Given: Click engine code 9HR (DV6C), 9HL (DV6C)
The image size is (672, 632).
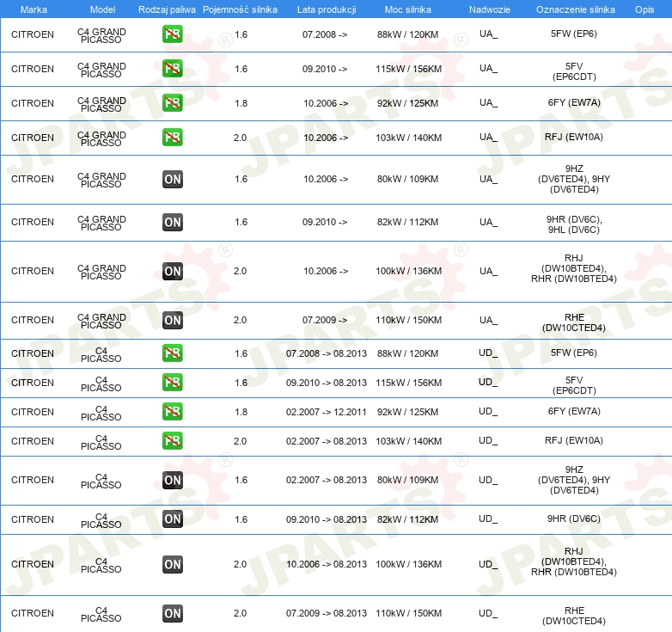Looking at the screenshot, I should click(574, 224).
